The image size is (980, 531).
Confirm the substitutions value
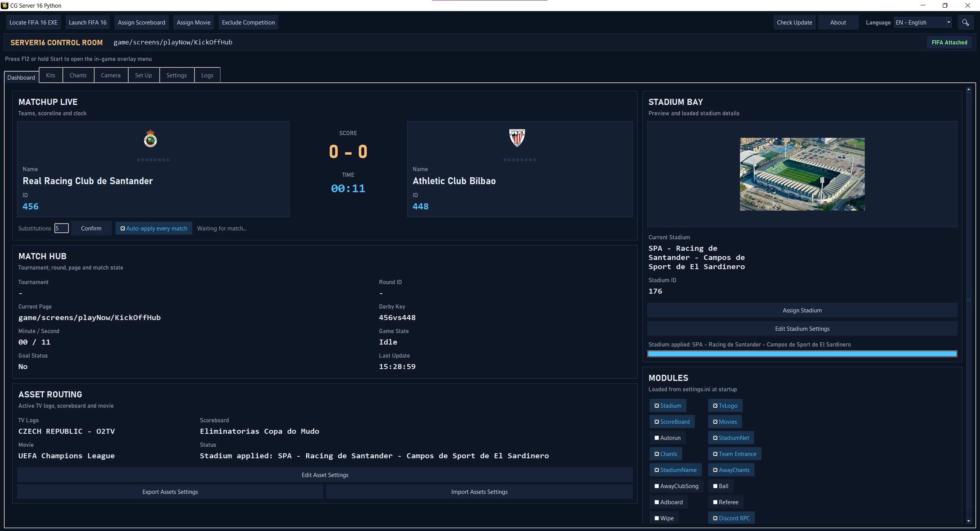click(91, 229)
